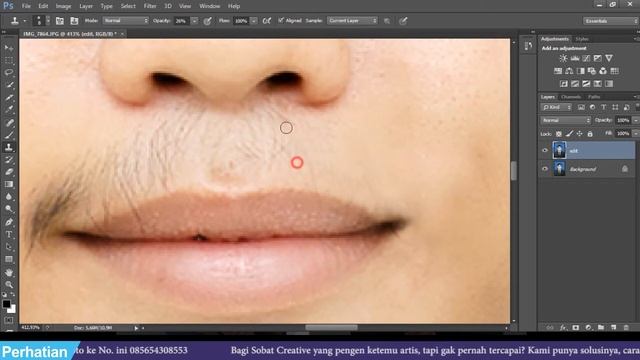Open the Opacity slider dropdown in options bar

tap(195, 21)
